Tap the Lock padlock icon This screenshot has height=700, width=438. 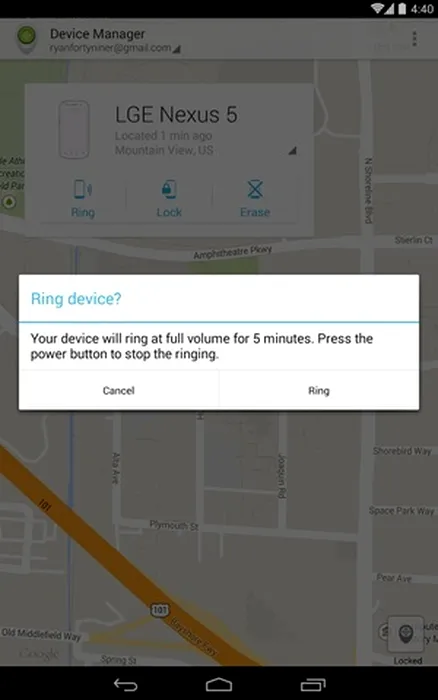tap(169, 189)
